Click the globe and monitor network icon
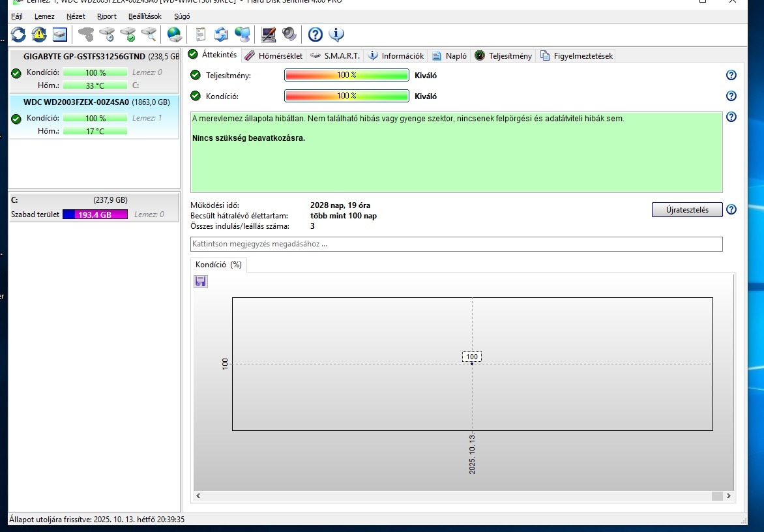 pyautogui.click(x=242, y=34)
